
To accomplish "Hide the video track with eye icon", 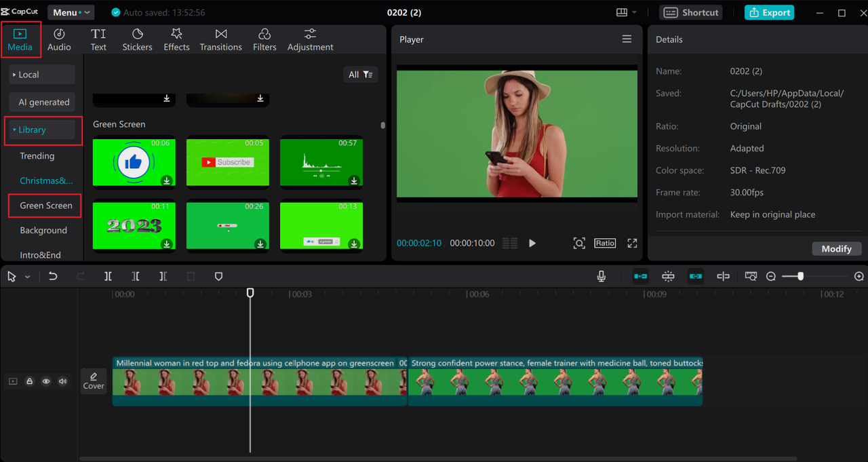I will point(46,381).
